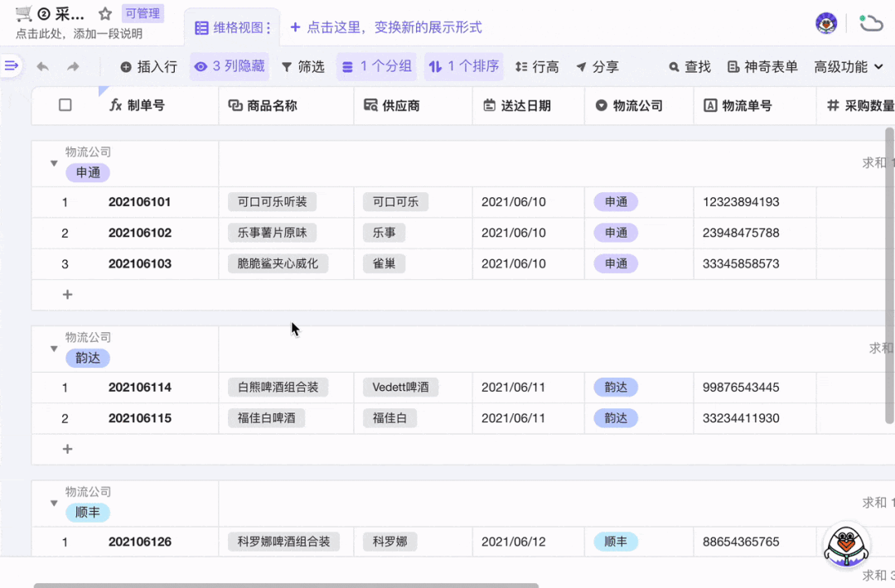Select order number 202106115 cell
The height and width of the screenshot is (588, 895).
140,418
